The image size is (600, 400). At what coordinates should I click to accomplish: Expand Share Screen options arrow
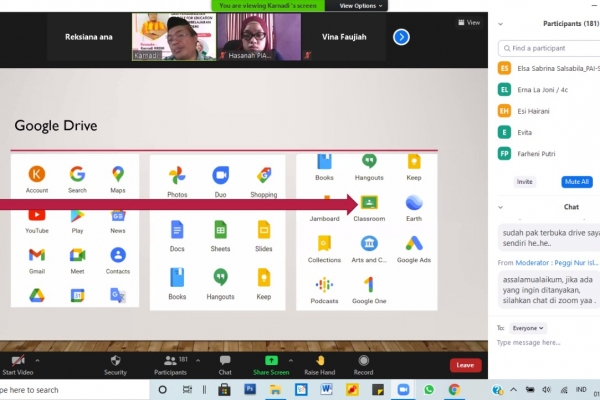click(x=291, y=360)
